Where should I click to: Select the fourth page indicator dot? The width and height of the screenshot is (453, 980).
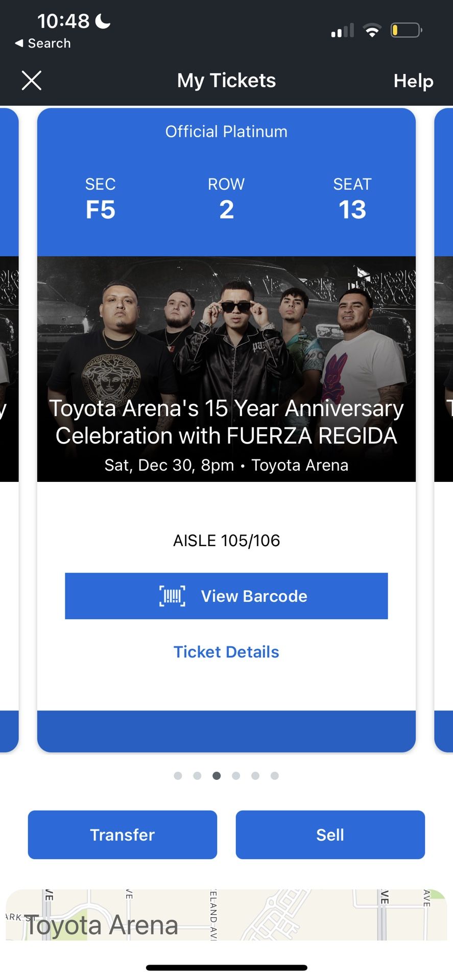(x=236, y=776)
